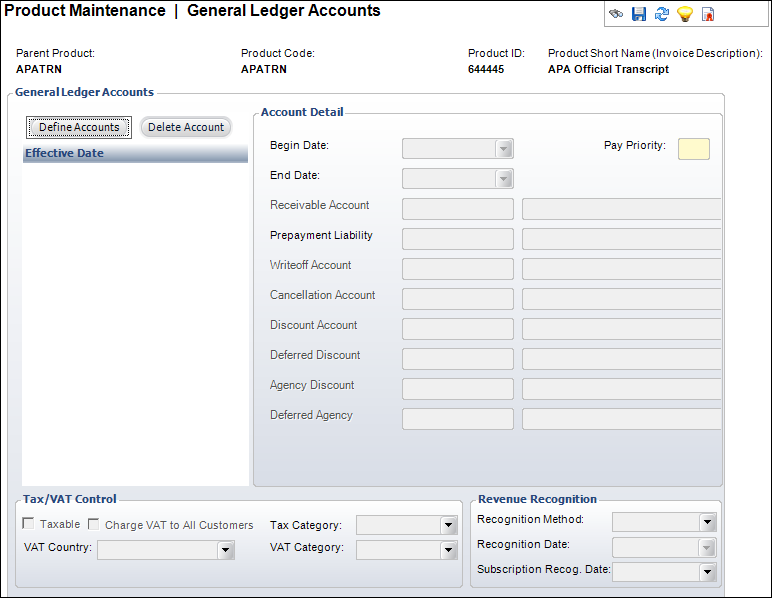Open the Begin Date dropdown

[x=504, y=149]
